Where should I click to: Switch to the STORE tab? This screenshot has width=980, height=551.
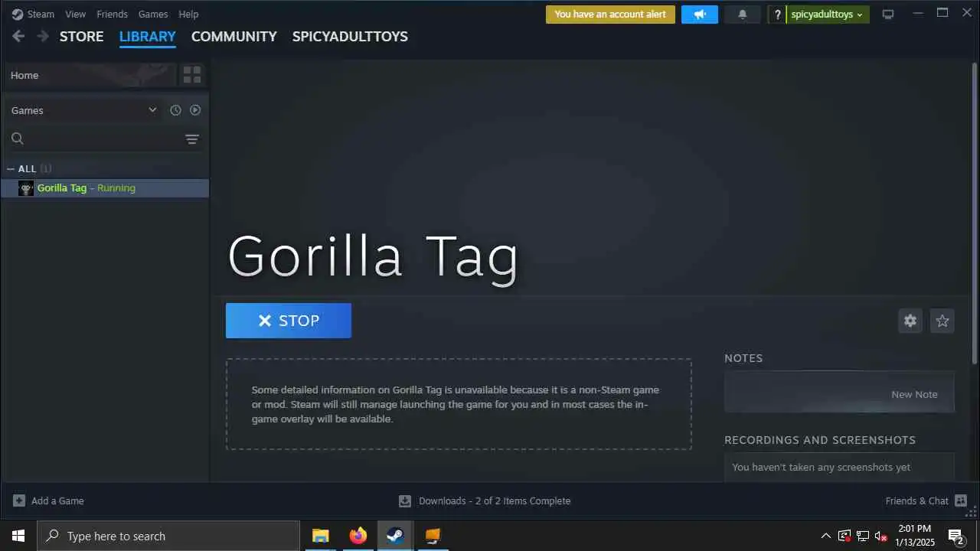coord(81,37)
